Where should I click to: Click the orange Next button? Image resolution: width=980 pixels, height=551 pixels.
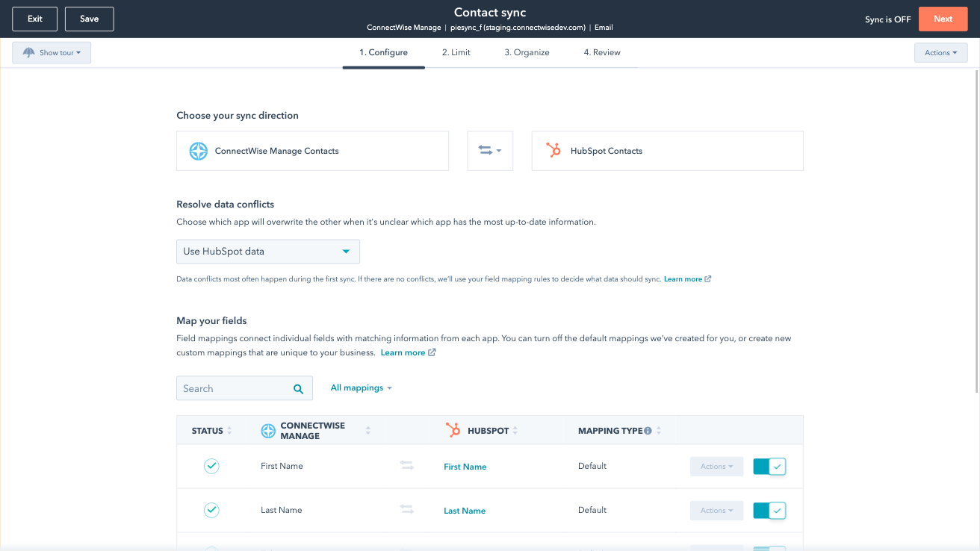coord(943,19)
